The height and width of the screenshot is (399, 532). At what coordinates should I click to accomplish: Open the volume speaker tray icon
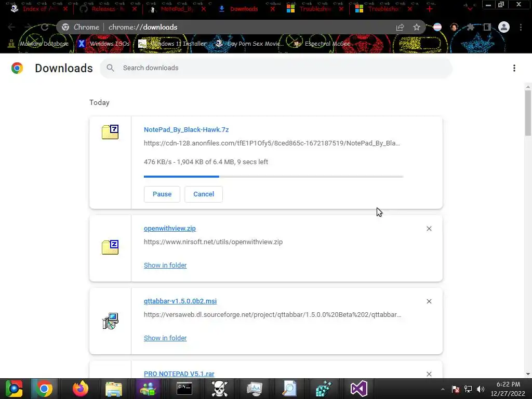[481, 389]
